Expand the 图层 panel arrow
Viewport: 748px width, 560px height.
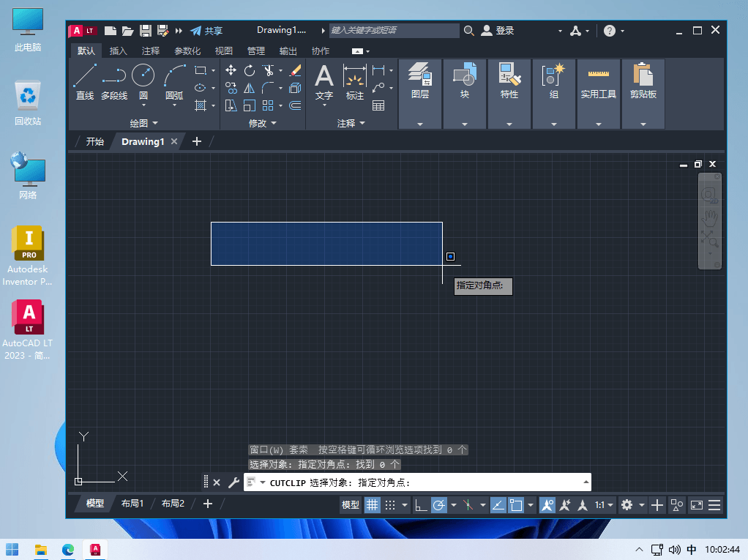click(x=420, y=124)
